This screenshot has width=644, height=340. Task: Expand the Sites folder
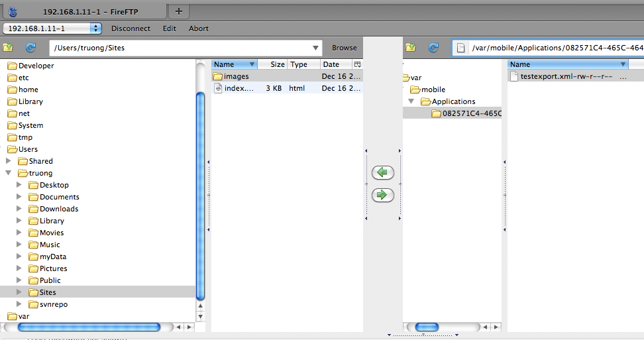[x=19, y=292]
